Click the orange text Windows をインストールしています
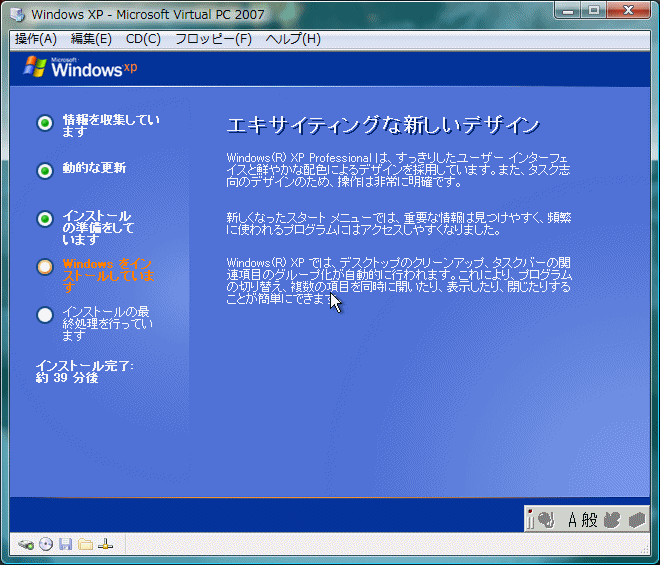This screenshot has height=565, width=660. coord(108,276)
